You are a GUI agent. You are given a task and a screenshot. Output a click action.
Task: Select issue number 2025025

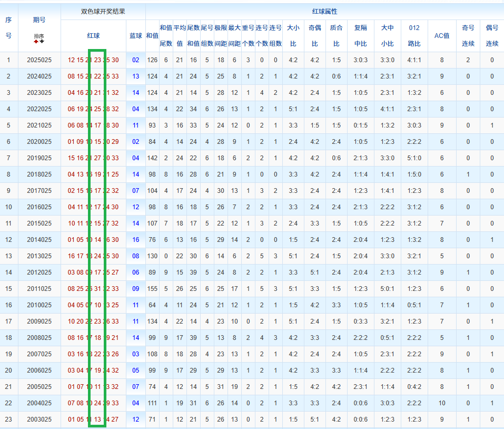[x=39, y=60]
